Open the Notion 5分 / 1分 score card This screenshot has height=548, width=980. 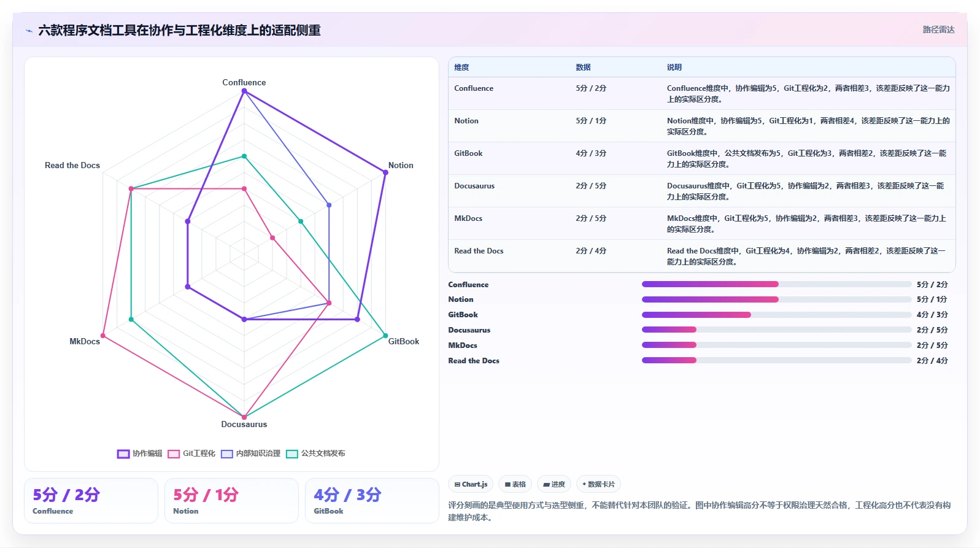231,501
